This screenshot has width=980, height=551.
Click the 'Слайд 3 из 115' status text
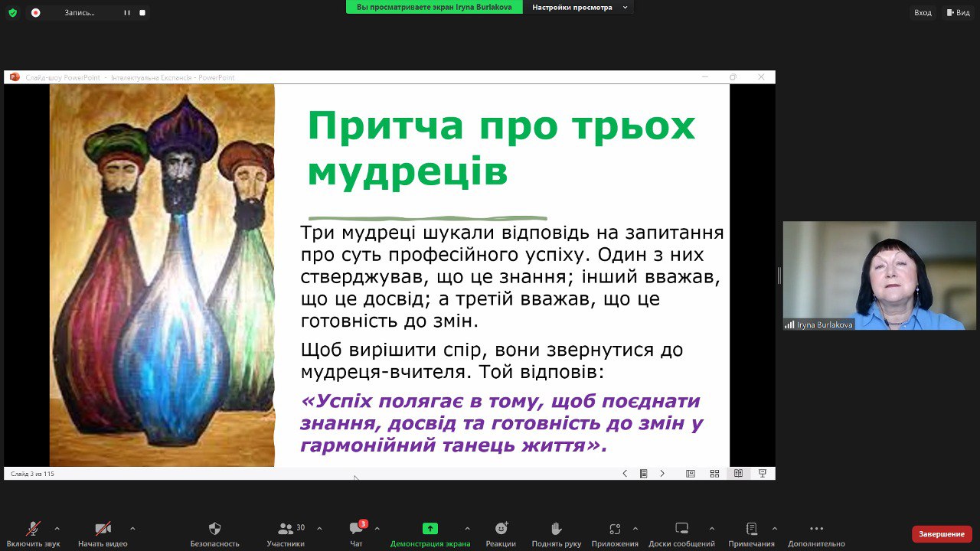click(33, 474)
